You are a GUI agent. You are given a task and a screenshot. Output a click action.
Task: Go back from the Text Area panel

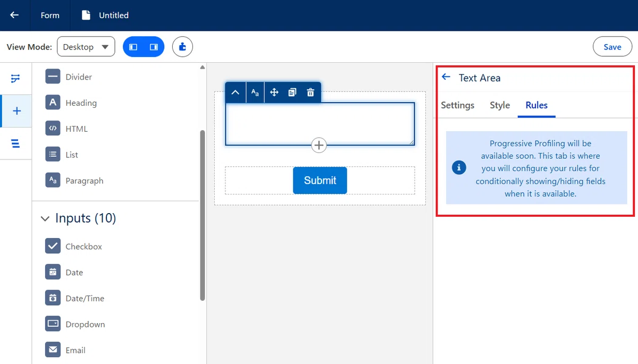pos(446,77)
